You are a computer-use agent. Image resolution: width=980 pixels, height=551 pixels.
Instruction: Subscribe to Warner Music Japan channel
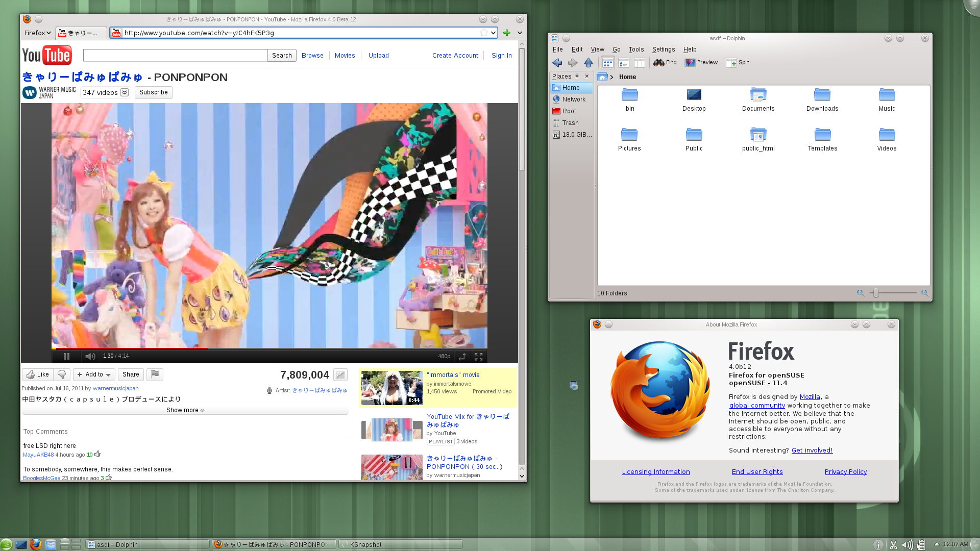click(154, 92)
